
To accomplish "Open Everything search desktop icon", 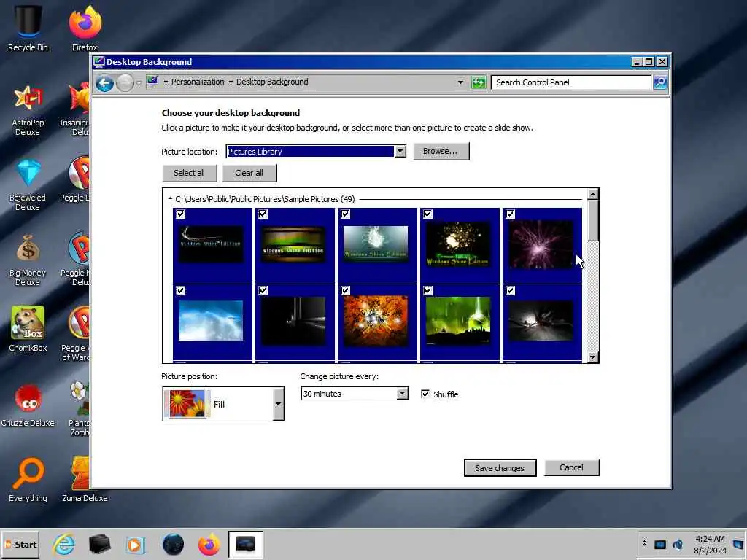I will coord(28,480).
